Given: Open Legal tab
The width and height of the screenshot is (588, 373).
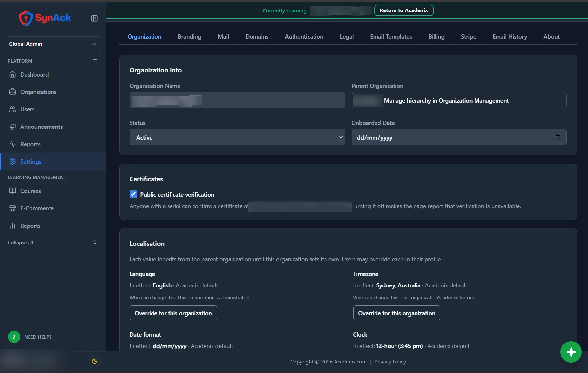Looking at the screenshot, I should 347,37.
